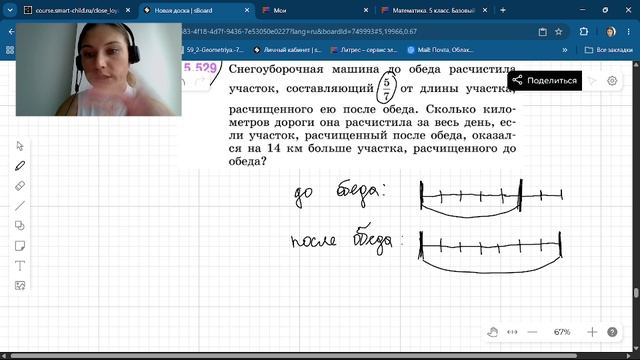The image size is (640, 360).
Task: Select the eraser tool
Action: pos(20,186)
